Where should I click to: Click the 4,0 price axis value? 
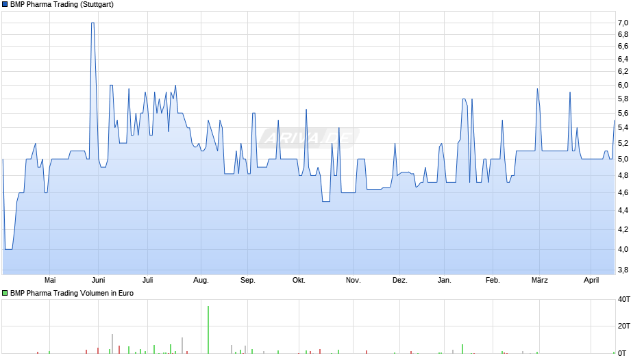click(623, 250)
